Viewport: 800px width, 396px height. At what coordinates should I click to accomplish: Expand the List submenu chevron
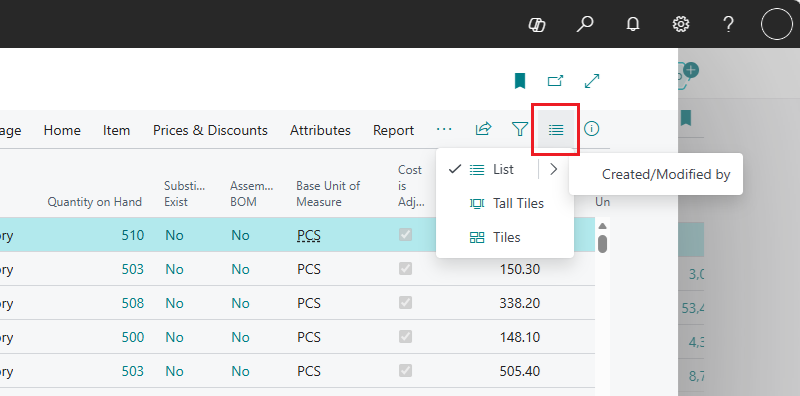pos(554,169)
